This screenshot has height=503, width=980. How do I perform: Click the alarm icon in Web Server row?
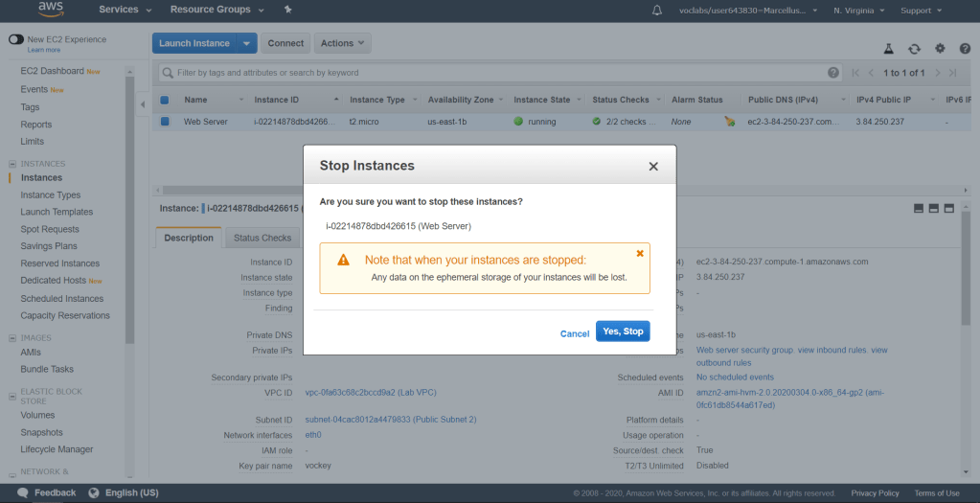[730, 122]
